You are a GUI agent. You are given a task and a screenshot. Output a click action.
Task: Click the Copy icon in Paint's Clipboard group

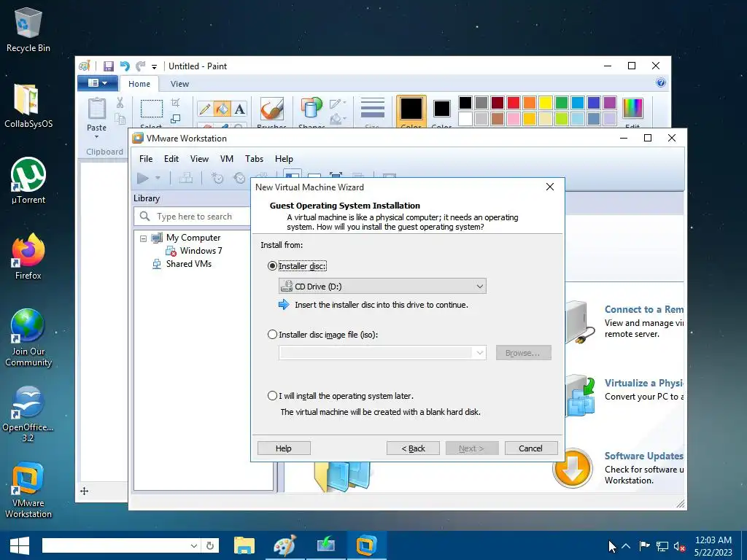[120, 119]
